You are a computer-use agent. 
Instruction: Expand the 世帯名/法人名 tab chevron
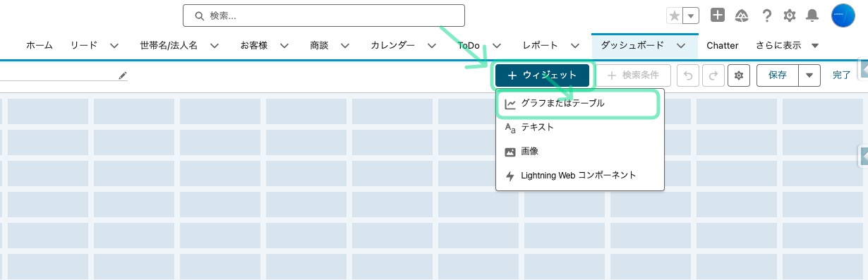pyautogui.click(x=215, y=45)
